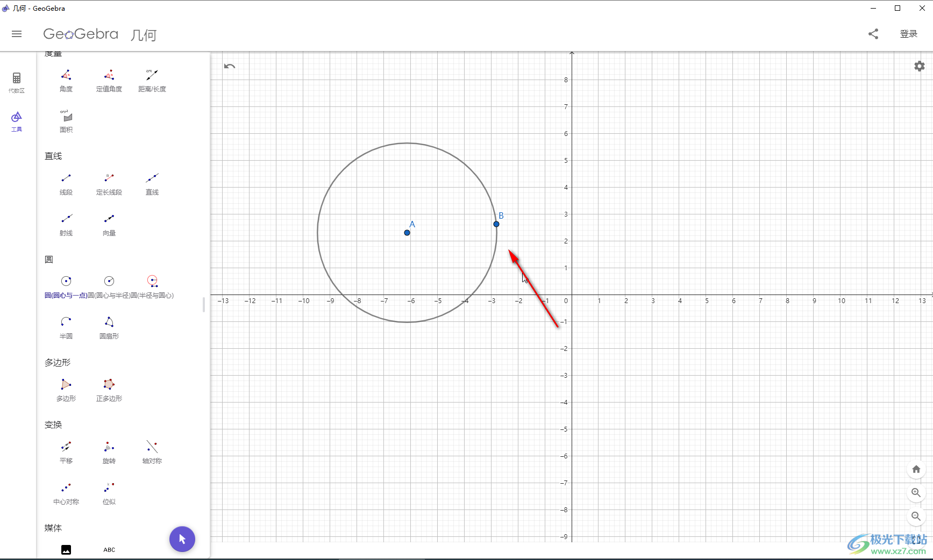Open the hamburger main menu
Image resolution: width=933 pixels, height=560 pixels.
click(17, 34)
